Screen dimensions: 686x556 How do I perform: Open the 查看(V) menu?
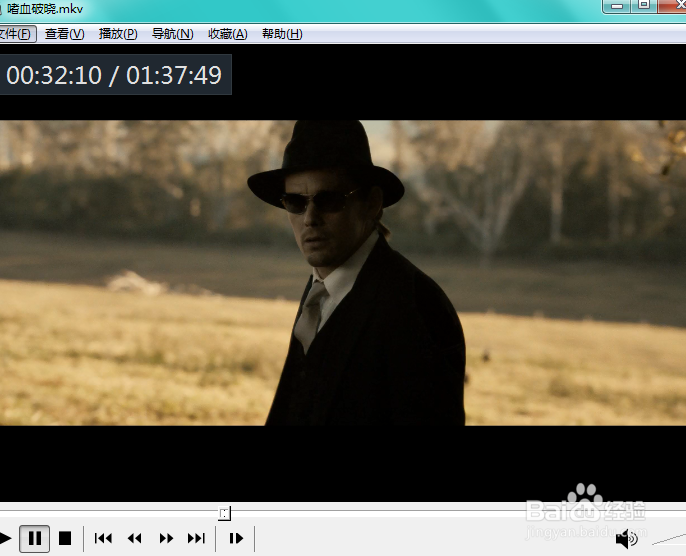click(x=64, y=34)
